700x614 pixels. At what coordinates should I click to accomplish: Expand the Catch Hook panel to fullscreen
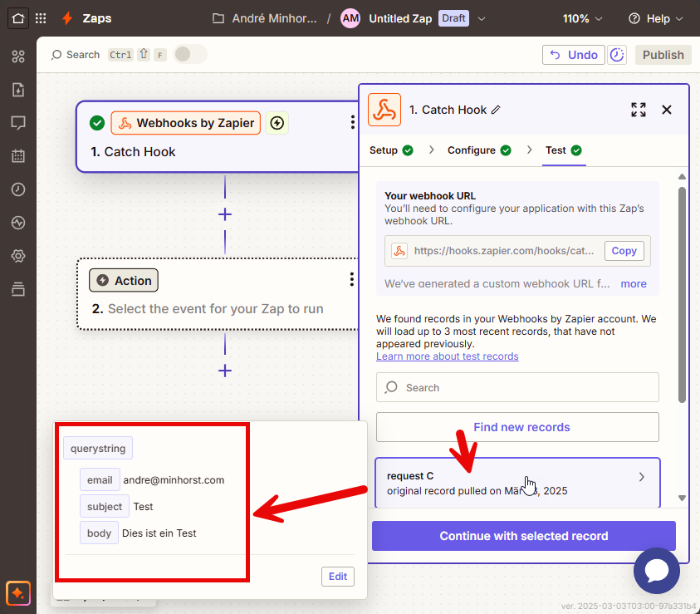tap(638, 110)
